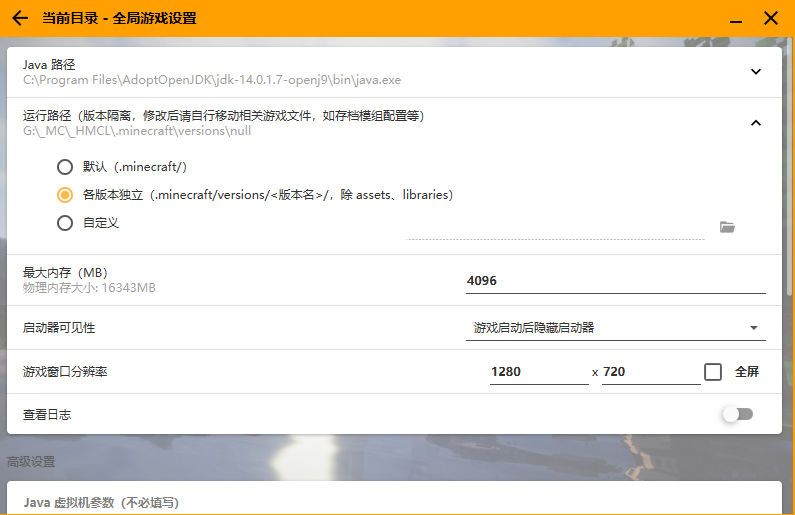Click the 最大内存 input field showing 4096
The height and width of the screenshot is (515, 795).
pyautogui.click(x=615, y=281)
